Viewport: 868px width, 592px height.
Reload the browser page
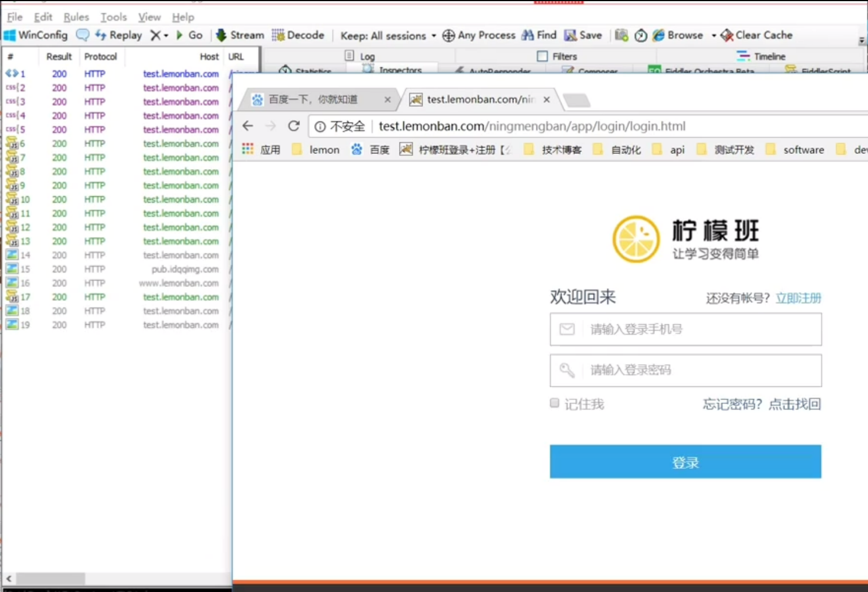coord(294,126)
